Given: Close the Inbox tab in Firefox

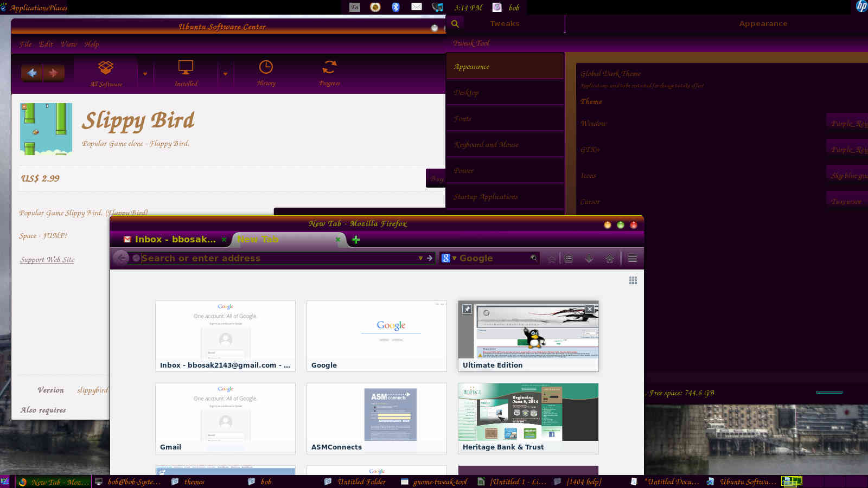Looking at the screenshot, I should 224,239.
